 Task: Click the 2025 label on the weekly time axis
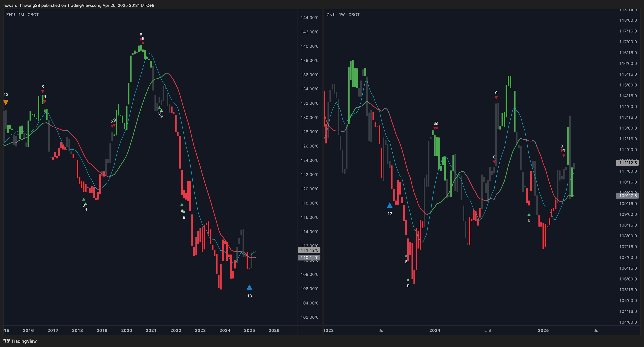pos(543,330)
